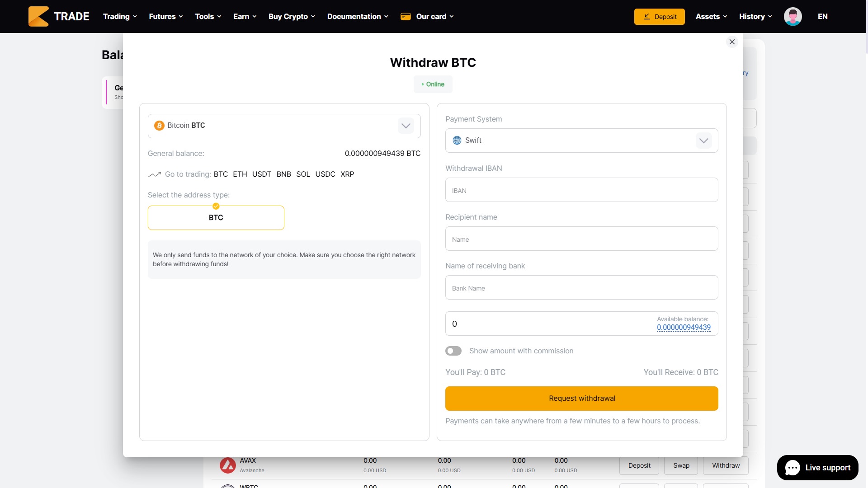Open the user profile avatar
This screenshot has height=488, width=868.
point(793,16)
